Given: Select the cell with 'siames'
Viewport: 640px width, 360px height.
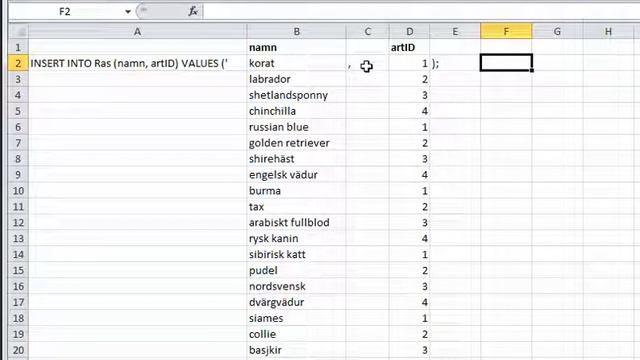Looking at the screenshot, I should [297, 318].
